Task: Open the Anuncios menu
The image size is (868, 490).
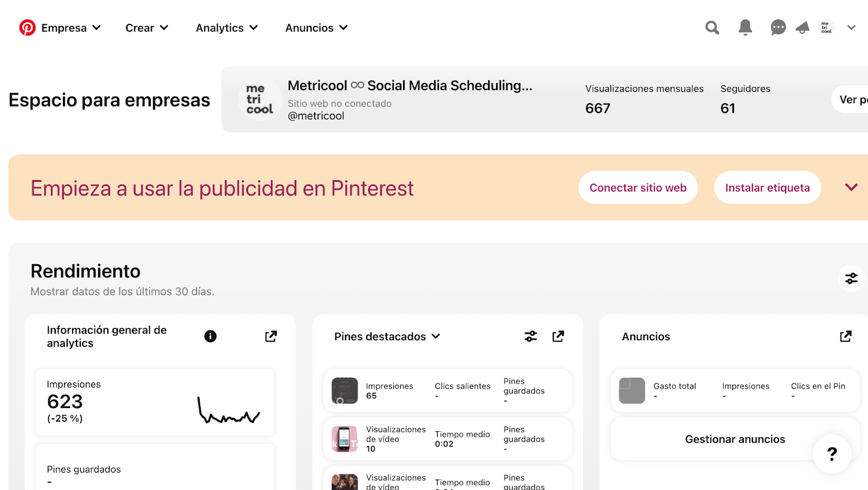Action: point(316,28)
